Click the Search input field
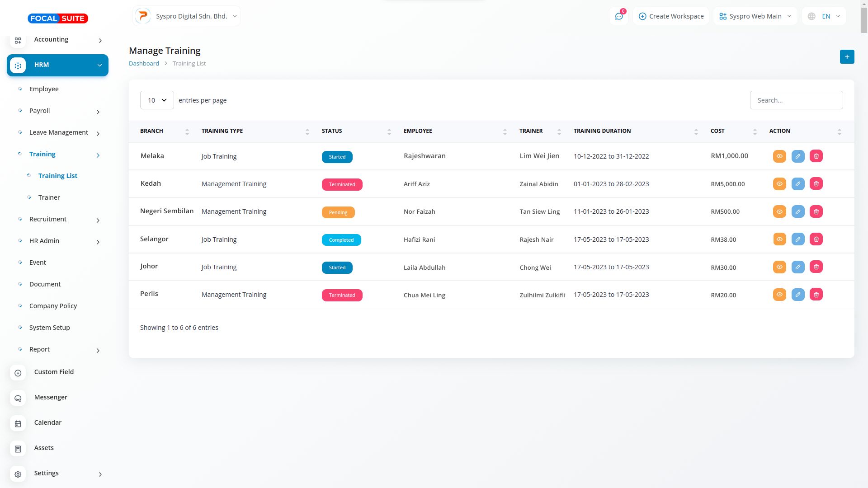 796,100
